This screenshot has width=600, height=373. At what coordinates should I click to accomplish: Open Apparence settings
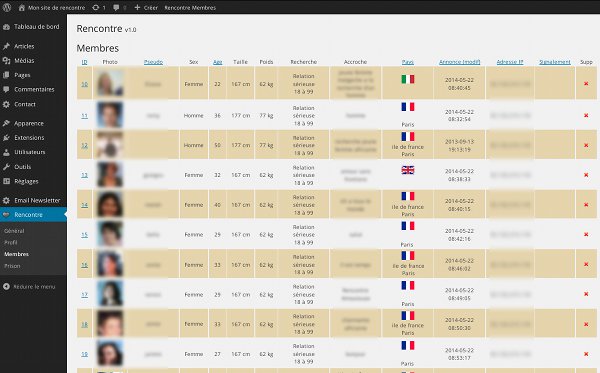(29, 123)
